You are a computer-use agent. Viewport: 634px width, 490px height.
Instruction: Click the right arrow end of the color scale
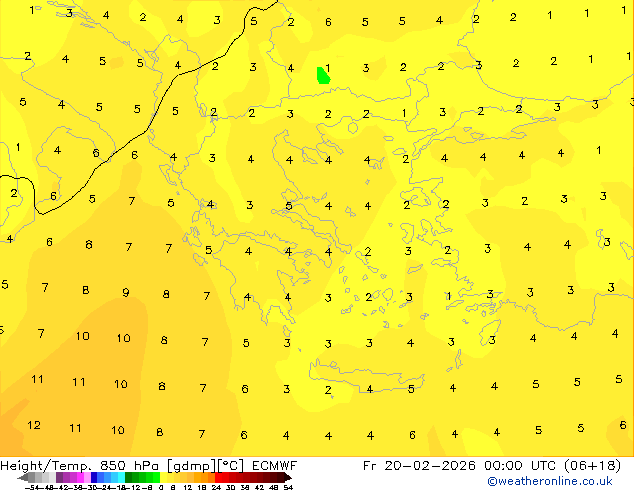pyautogui.click(x=288, y=477)
